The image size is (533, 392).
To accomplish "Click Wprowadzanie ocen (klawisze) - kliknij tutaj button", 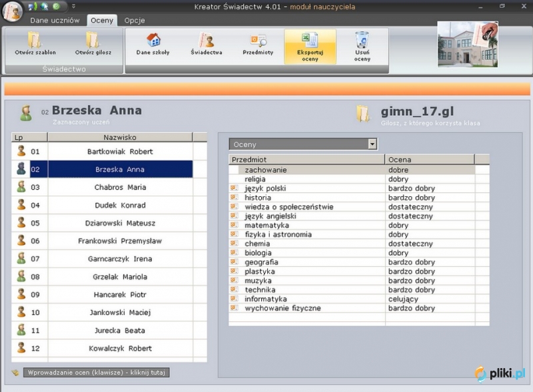I will [97, 373].
